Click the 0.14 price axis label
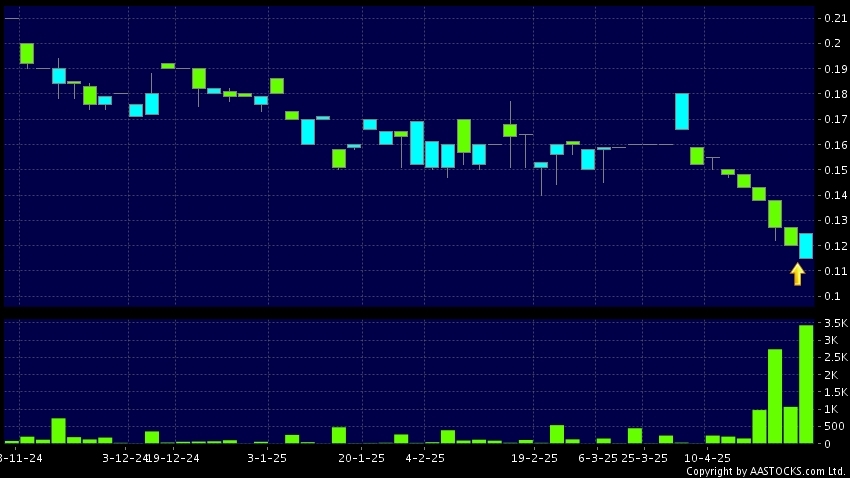Viewport: 850px width, 478px height. tap(835, 195)
